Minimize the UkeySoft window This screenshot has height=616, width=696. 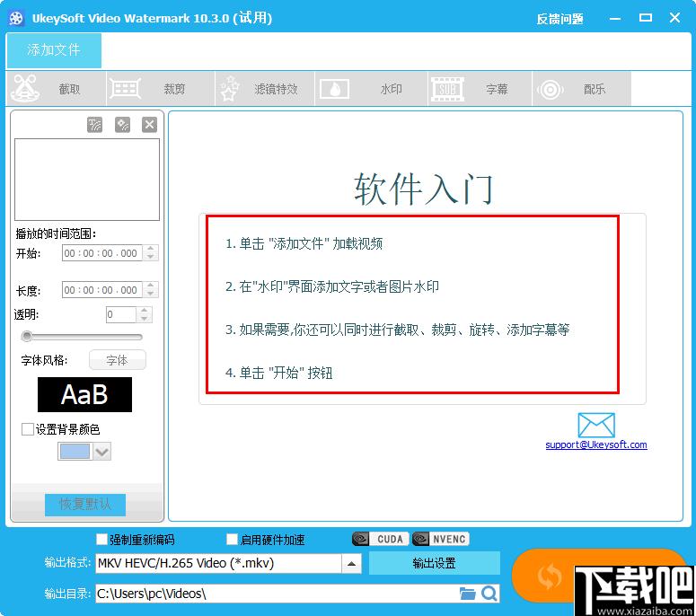point(615,18)
